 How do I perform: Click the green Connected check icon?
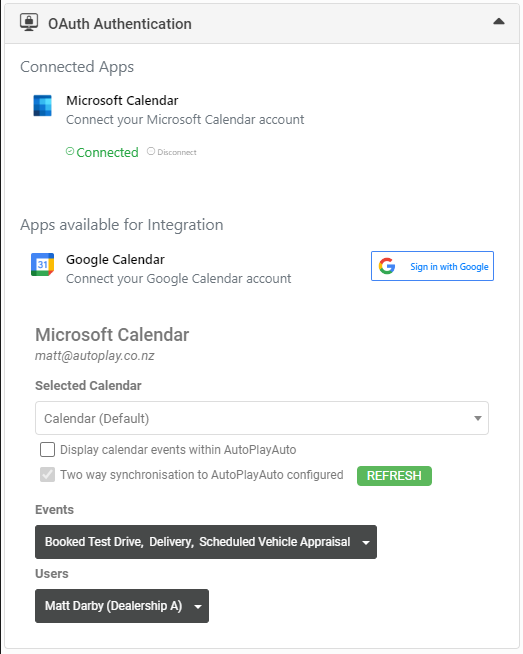(x=70, y=151)
